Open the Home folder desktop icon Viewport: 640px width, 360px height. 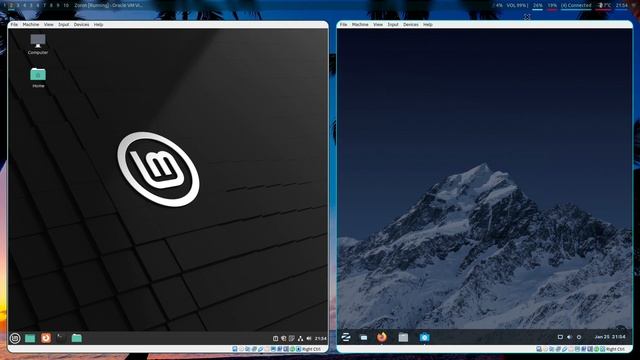(x=38, y=78)
